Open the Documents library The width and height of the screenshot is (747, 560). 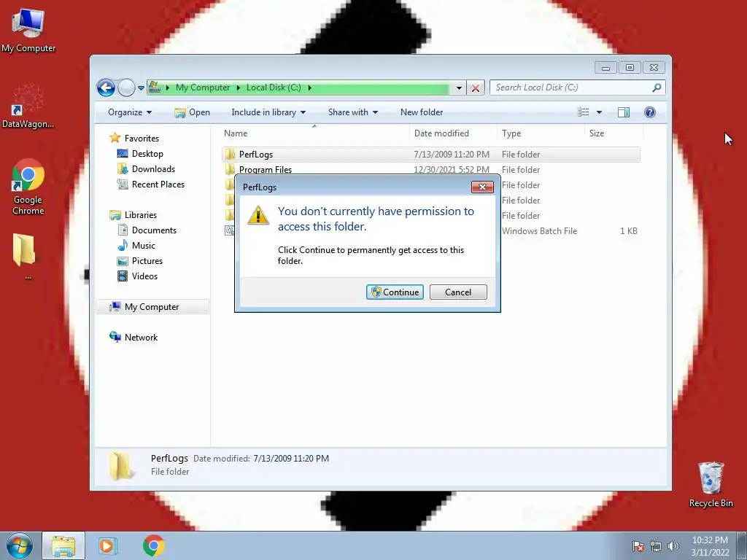tap(154, 230)
